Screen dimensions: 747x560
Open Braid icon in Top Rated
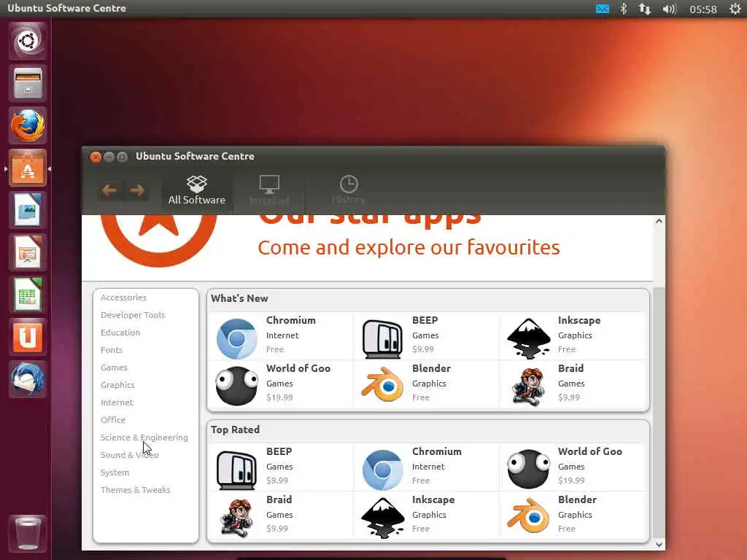click(236, 518)
